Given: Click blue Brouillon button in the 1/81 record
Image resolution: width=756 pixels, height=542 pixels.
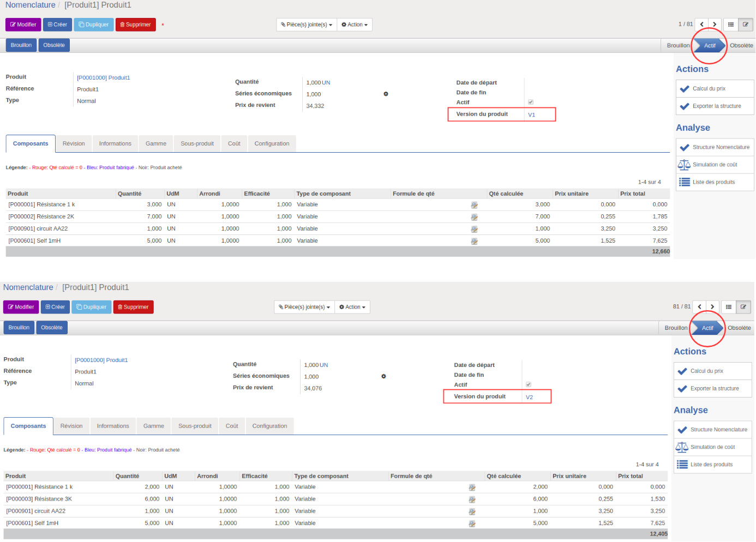Looking at the screenshot, I should (x=21, y=45).
